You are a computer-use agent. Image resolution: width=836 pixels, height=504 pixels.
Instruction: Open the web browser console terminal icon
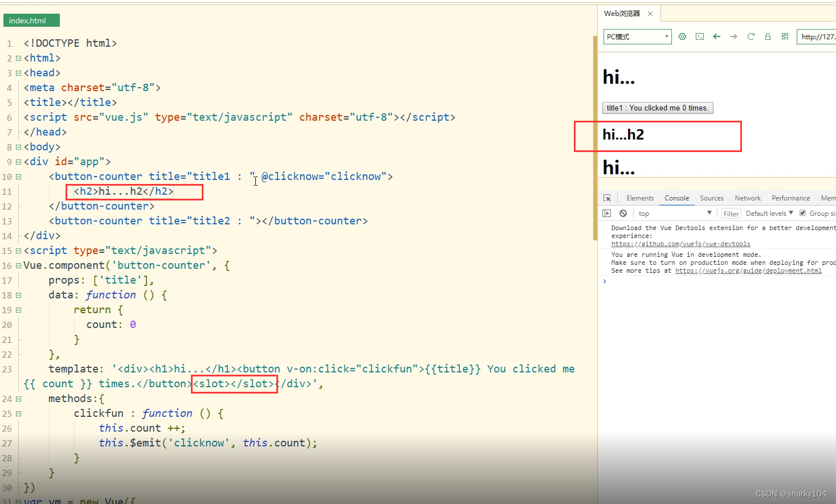tap(700, 36)
